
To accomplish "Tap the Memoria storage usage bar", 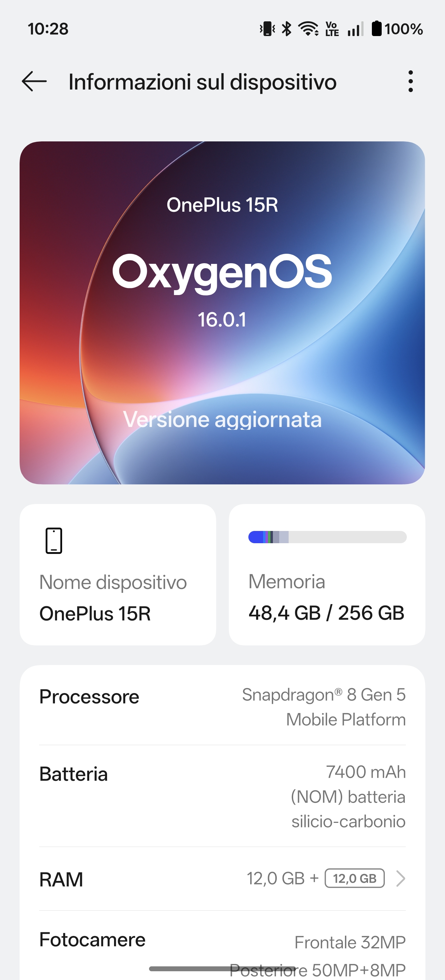I will [x=327, y=537].
